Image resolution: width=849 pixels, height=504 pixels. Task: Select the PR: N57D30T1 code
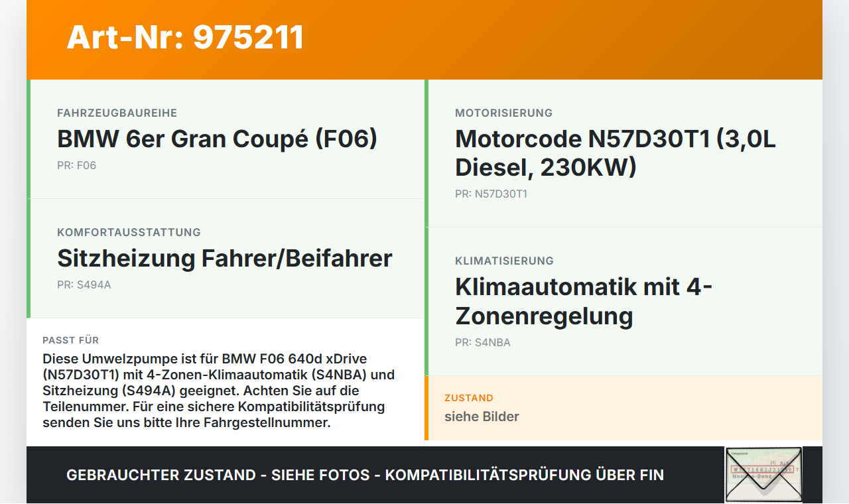point(491,194)
